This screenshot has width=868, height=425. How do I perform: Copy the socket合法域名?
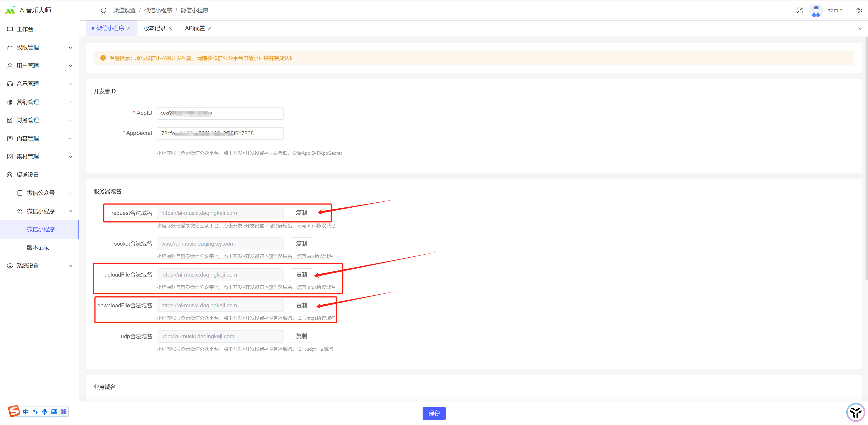(x=302, y=244)
